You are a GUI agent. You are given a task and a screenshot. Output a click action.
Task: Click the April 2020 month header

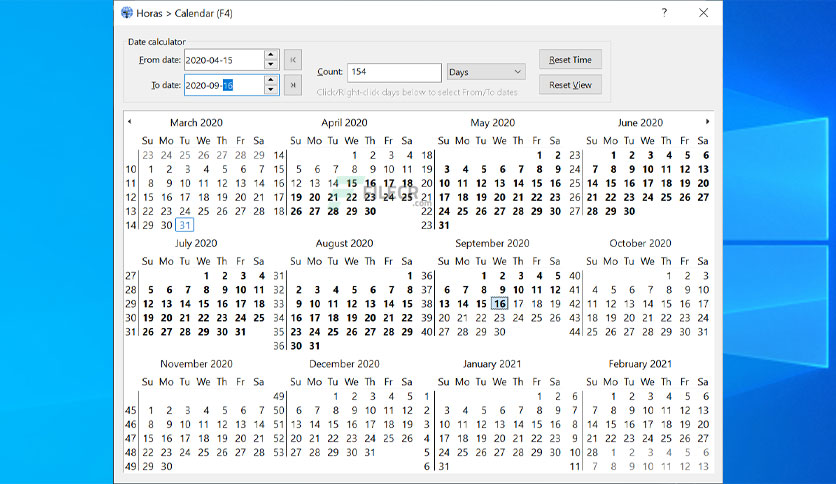point(344,123)
